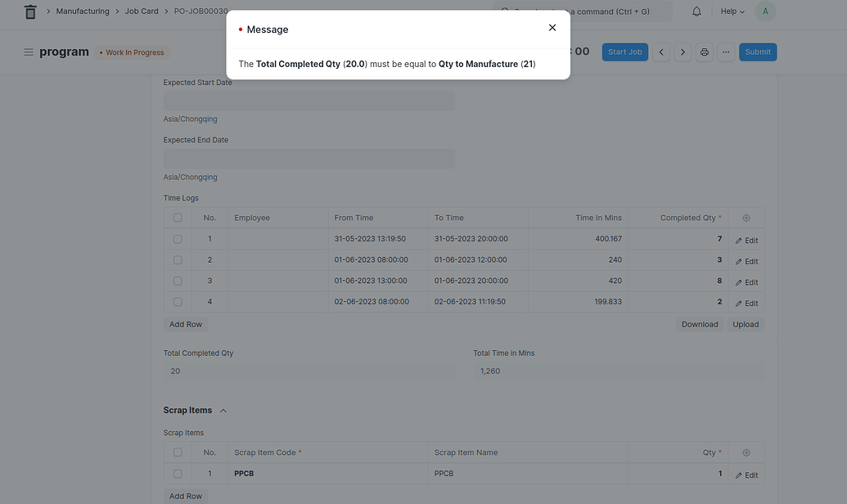The height and width of the screenshot is (504, 847).
Task: Open notifications bell
Action: (x=695, y=11)
